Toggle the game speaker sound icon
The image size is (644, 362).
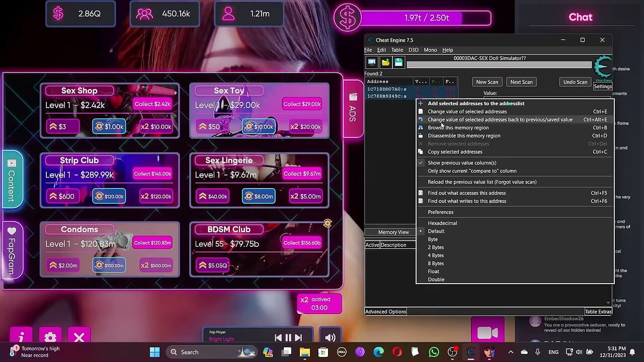[x=330, y=338]
